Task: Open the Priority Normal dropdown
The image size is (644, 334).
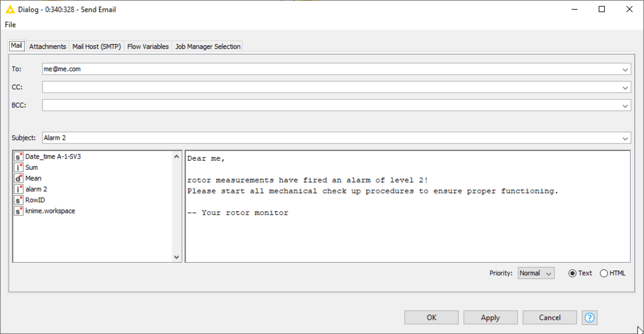Action: [536, 273]
